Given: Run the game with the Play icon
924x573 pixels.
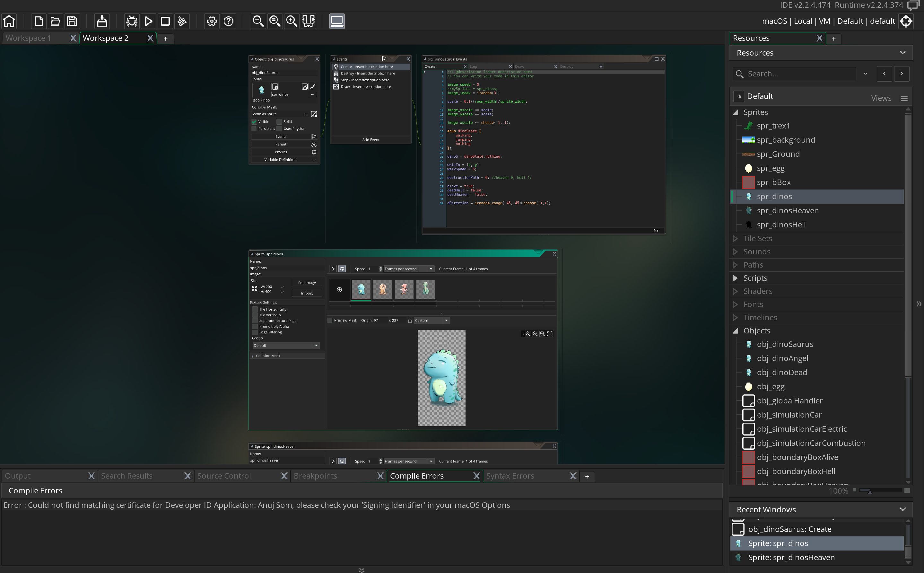Looking at the screenshot, I should tap(148, 21).
